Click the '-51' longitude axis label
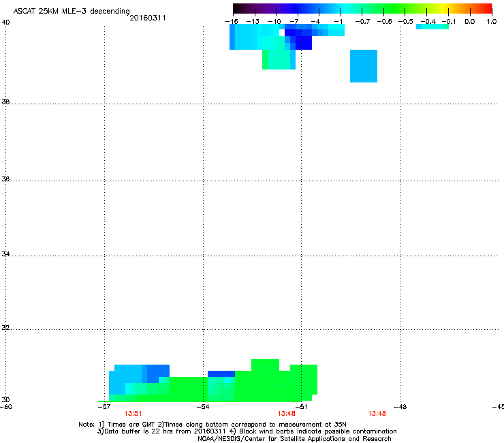The height and width of the screenshot is (443, 504). coord(301,407)
